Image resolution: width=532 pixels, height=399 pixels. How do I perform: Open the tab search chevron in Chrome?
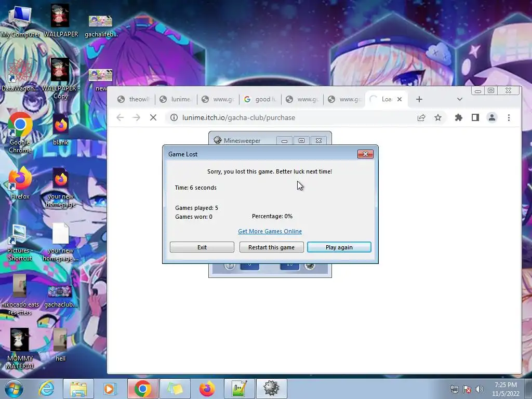(459, 99)
